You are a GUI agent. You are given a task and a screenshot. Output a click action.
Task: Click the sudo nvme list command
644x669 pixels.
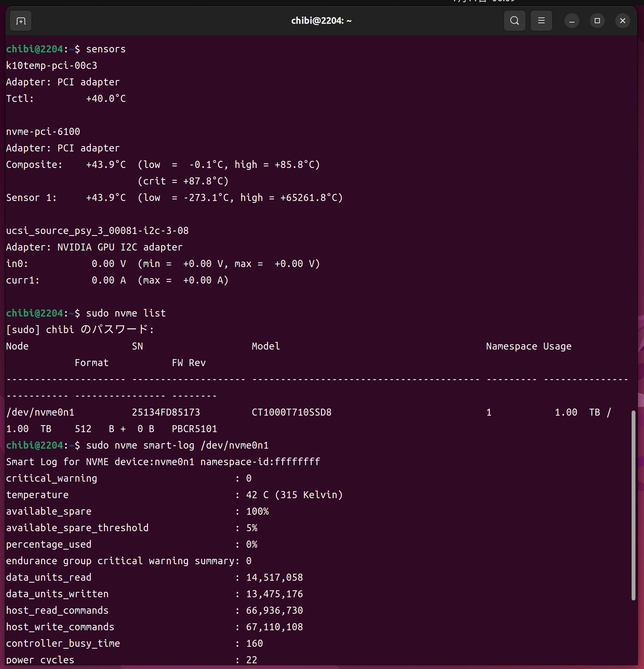[x=125, y=313]
